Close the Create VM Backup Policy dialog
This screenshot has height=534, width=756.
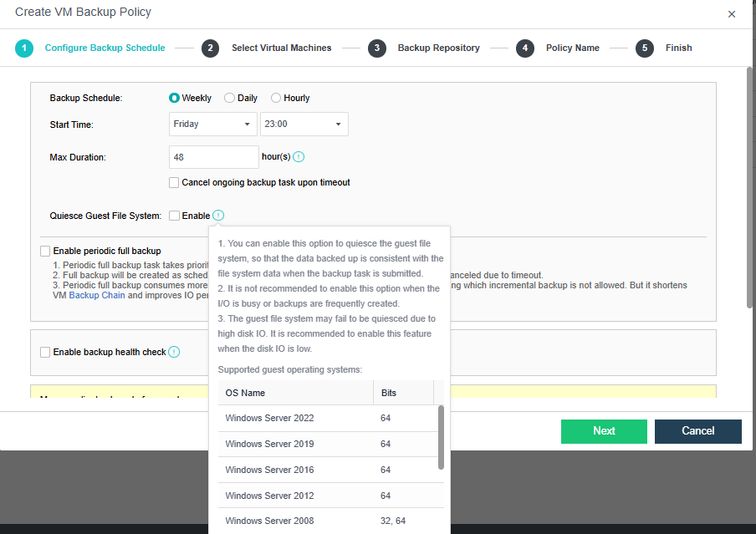732,14
